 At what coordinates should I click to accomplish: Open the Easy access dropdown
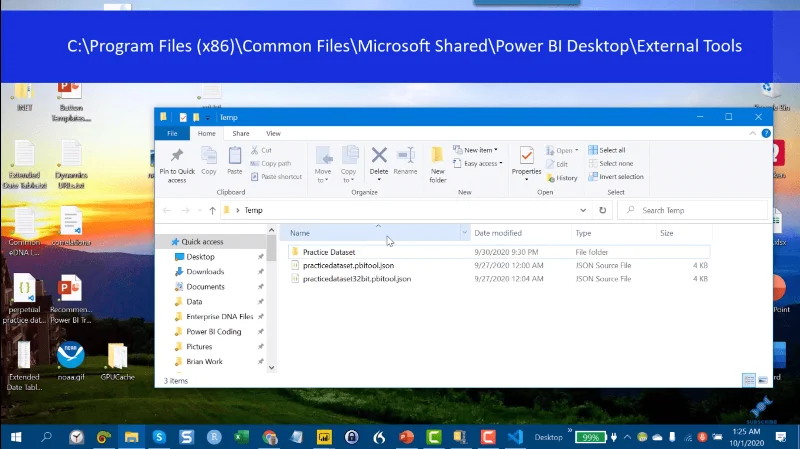click(x=478, y=163)
